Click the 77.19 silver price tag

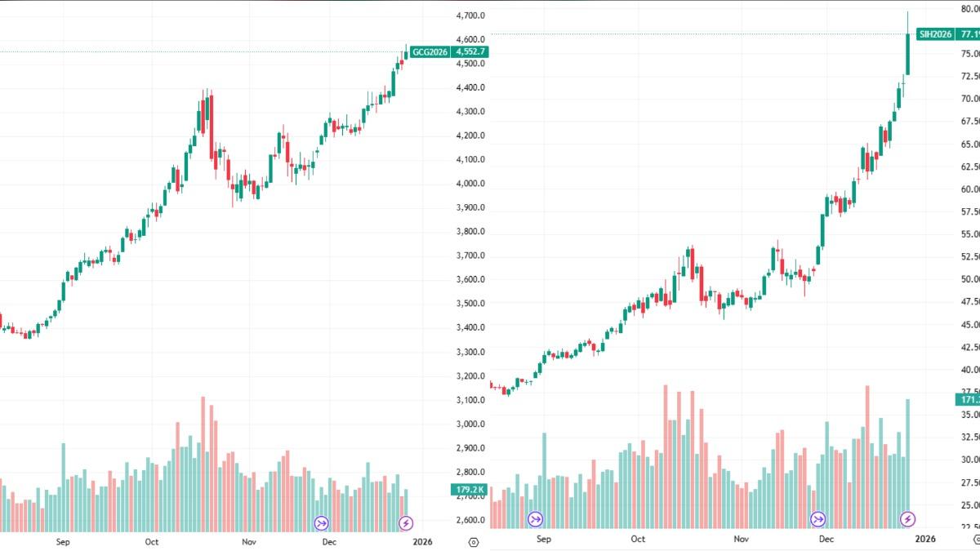[x=969, y=34]
